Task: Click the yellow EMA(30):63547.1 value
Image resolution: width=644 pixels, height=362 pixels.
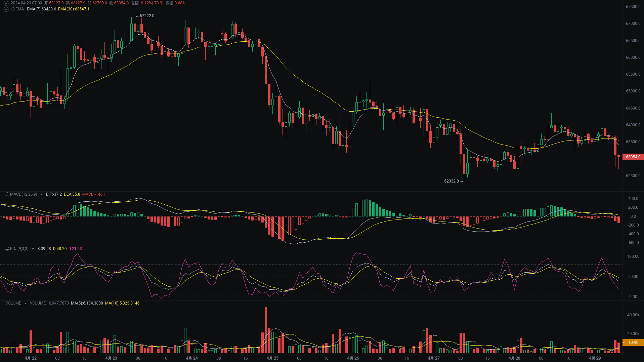Action: coord(74,9)
